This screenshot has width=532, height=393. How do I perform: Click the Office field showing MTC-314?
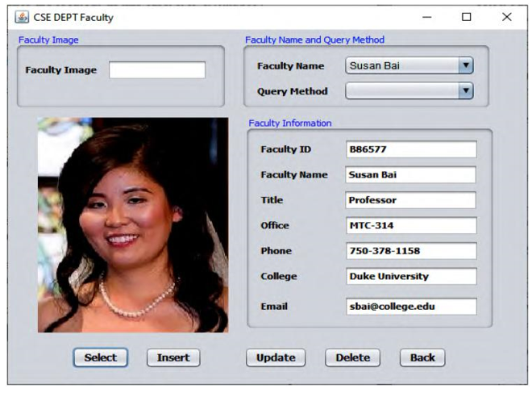(x=411, y=225)
